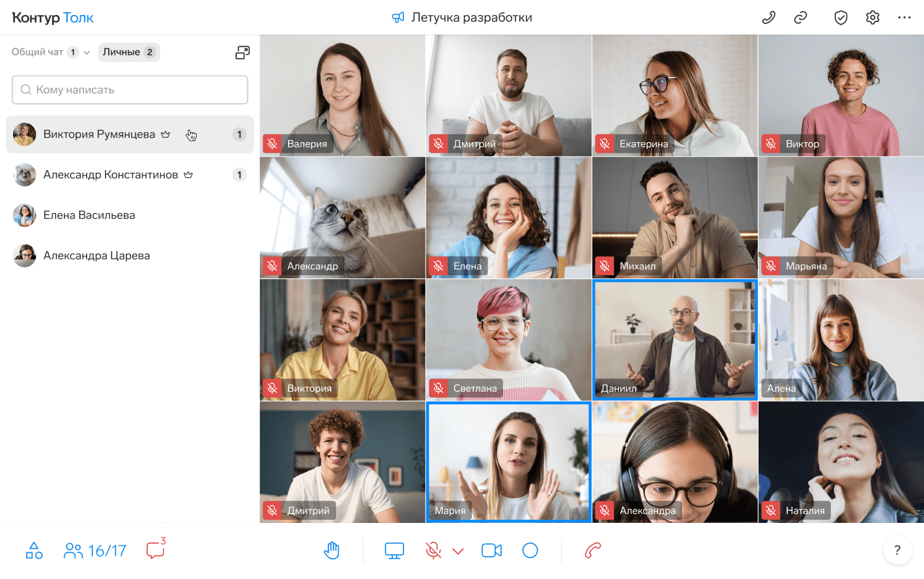
Task: Open chat with Александр Константинов
Action: 130,175
